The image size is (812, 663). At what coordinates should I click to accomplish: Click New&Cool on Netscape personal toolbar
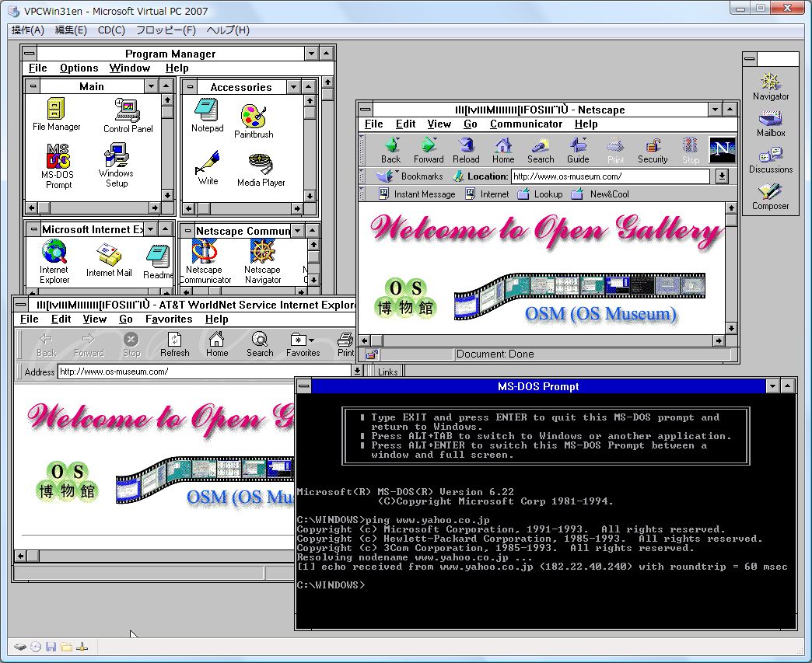(x=600, y=194)
